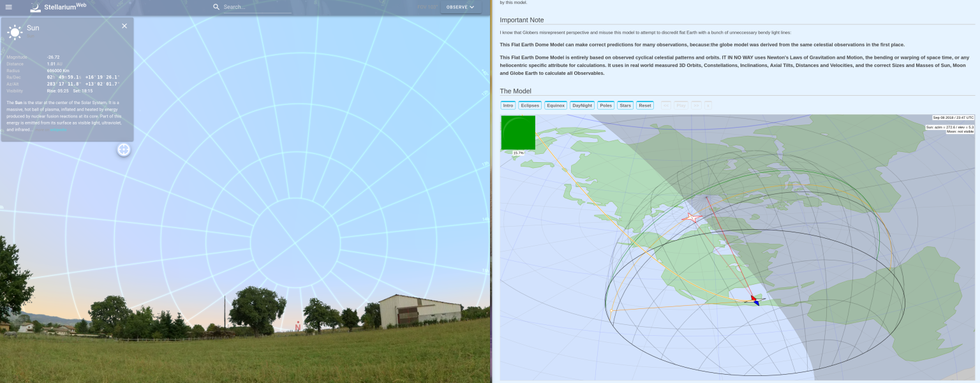Reset the flat earth model view

click(644, 105)
